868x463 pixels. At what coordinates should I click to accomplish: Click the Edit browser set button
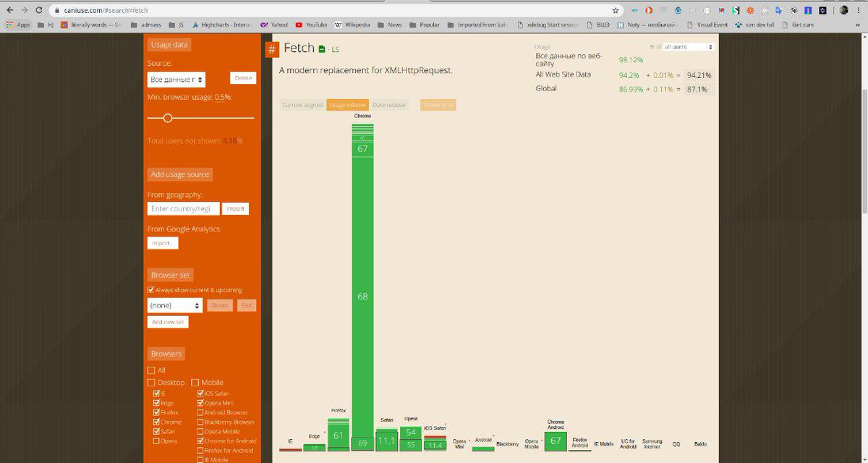[x=247, y=305]
